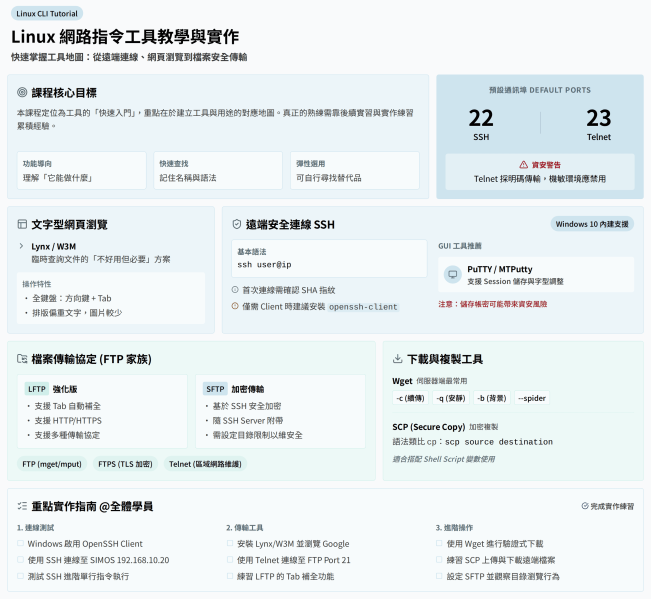Click the check-circle icon beside 完成實作練習
Viewport: 651px width, 599px height.
point(585,506)
